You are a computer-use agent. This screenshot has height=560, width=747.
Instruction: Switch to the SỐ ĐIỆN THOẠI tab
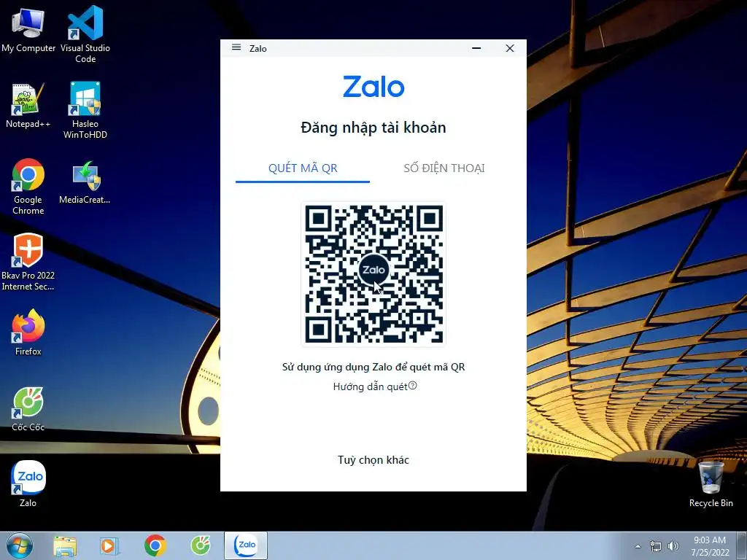tap(444, 168)
